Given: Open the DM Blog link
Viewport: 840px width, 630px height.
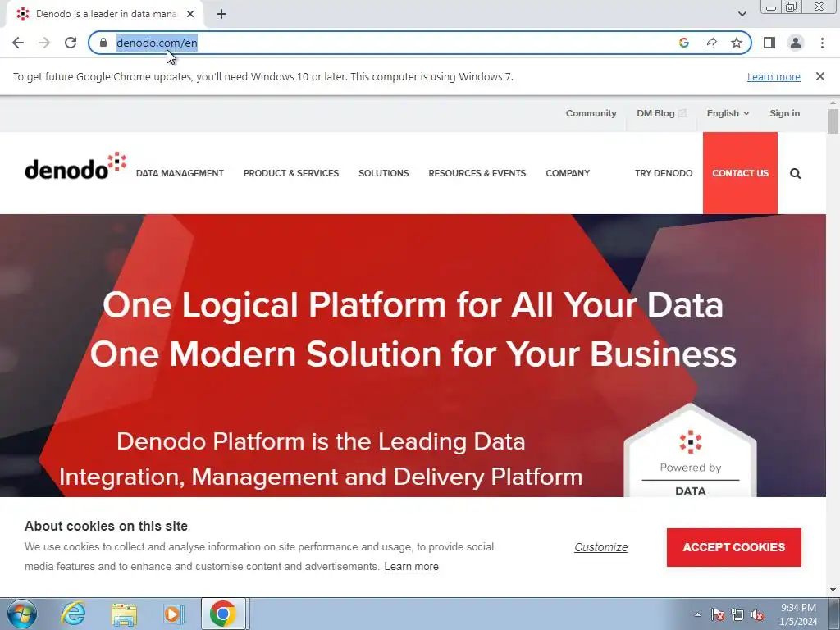Looking at the screenshot, I should [x=661, y=113].
